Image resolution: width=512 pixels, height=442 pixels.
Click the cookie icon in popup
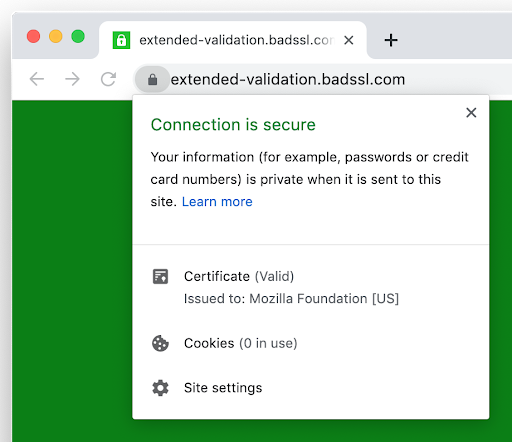[160, 343]
